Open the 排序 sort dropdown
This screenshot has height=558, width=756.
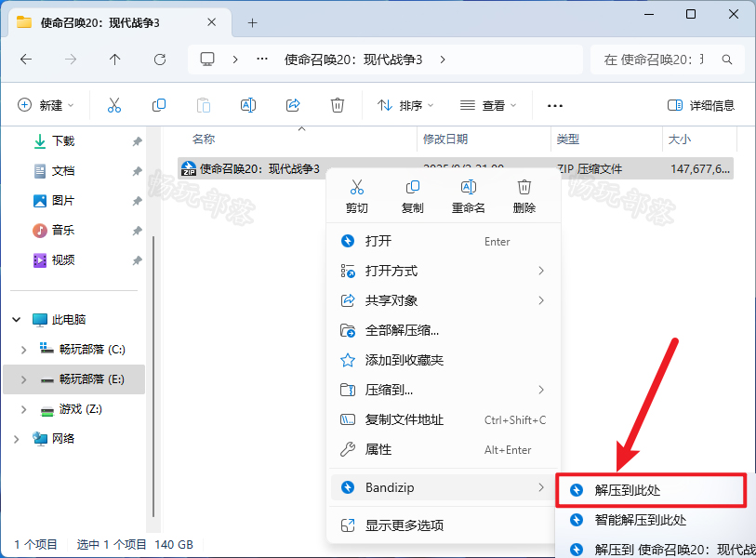coord(405,105)
